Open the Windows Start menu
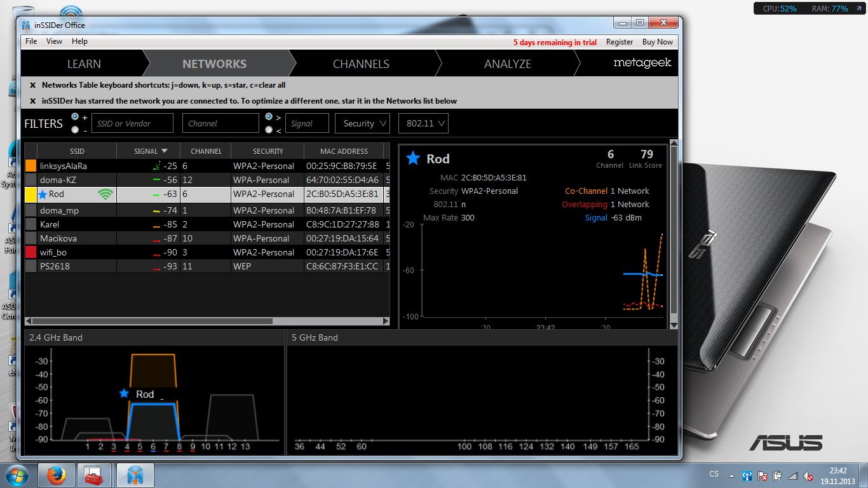Image resolution: width=868 pixels, height=488 pixels. (x=17, y=475)
